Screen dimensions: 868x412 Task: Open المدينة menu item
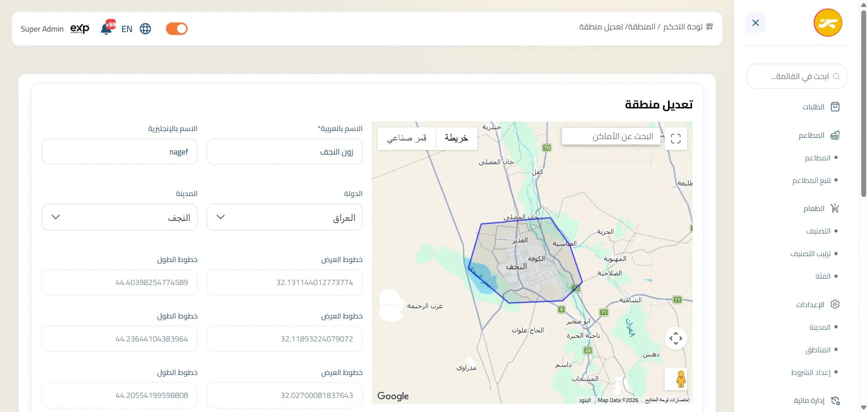coord(820,327)
